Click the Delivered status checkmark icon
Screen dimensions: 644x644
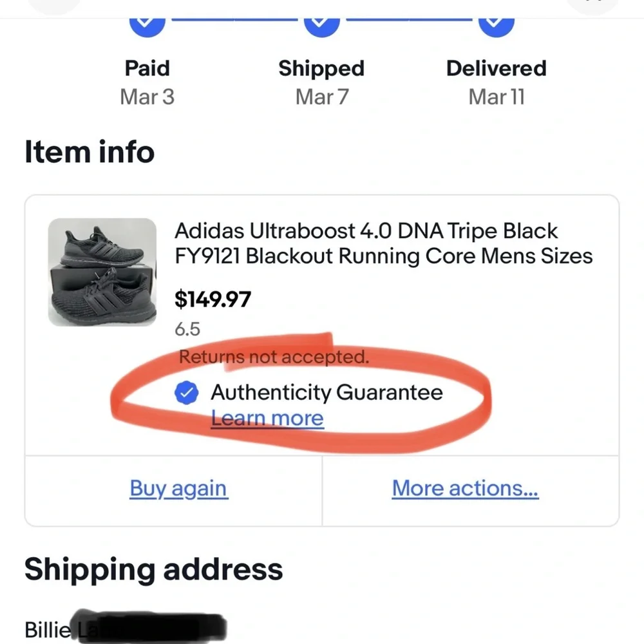pos(496,23)
